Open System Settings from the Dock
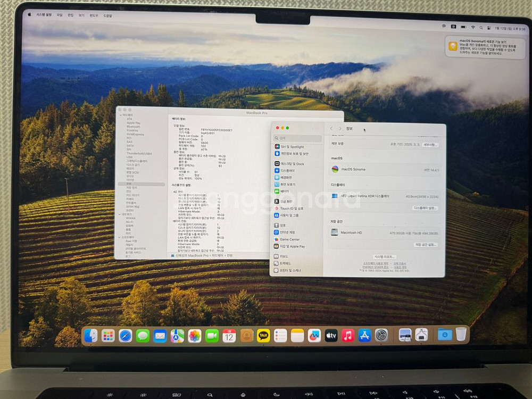 pyautogui.click(x=381, y=336)
